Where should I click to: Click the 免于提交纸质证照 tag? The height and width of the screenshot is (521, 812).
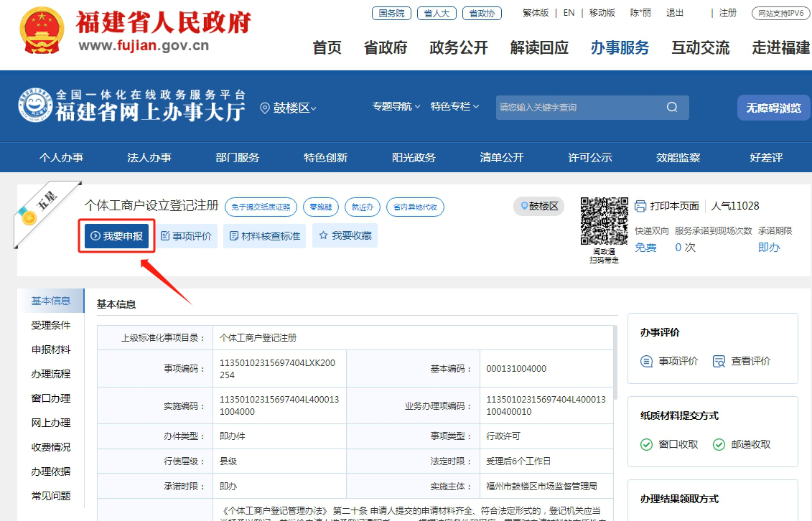261,207
